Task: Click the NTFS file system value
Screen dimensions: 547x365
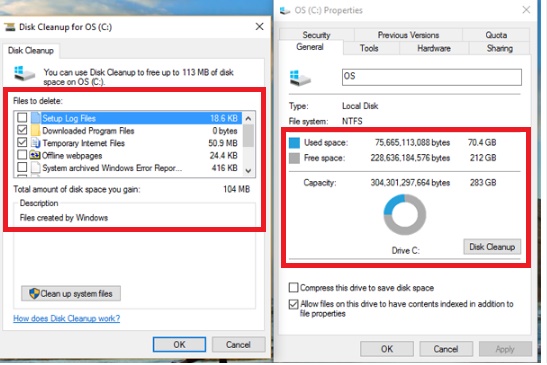Action: point(352,121)
